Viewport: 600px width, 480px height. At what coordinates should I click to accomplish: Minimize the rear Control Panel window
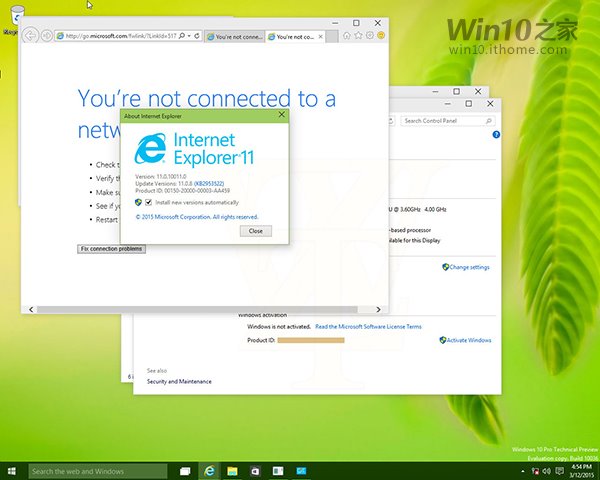[435, 91]
